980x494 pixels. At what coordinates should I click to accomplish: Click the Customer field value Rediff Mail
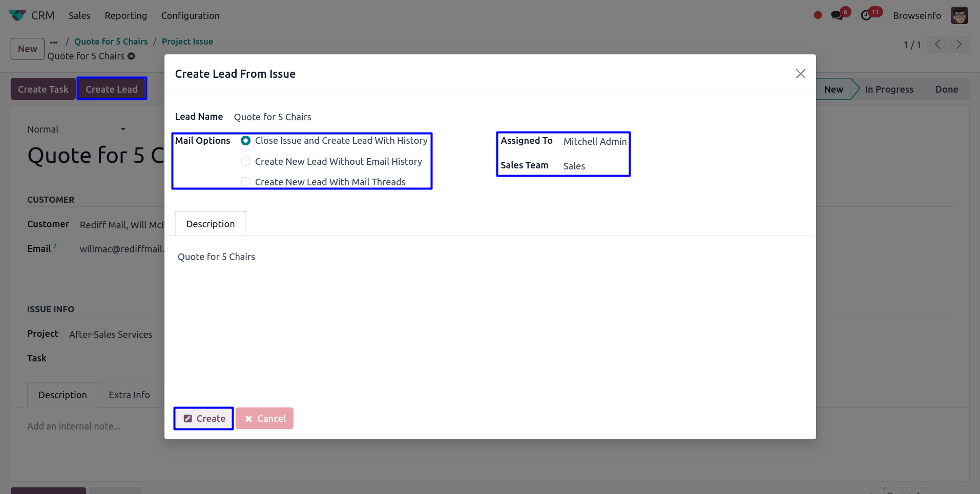click(x=122, y=225)
